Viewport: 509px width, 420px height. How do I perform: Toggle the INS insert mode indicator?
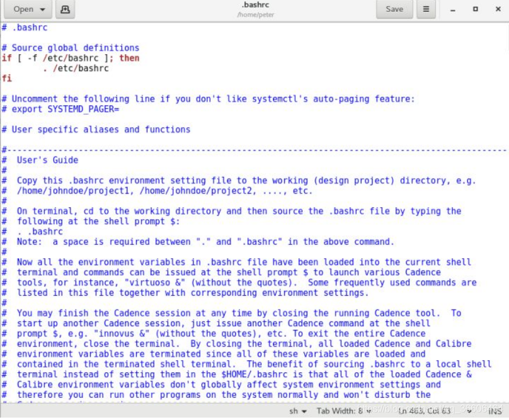(x=495, y=411)
